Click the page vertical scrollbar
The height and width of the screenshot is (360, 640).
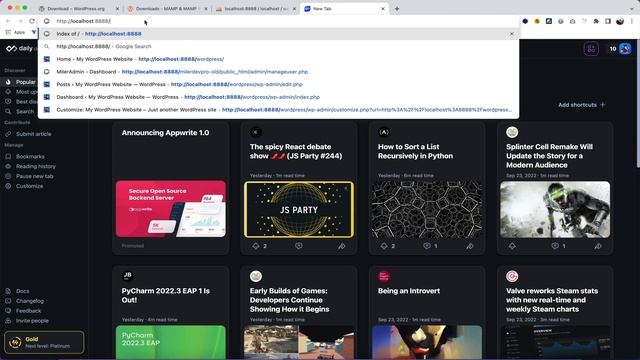(x=638, y=104)
